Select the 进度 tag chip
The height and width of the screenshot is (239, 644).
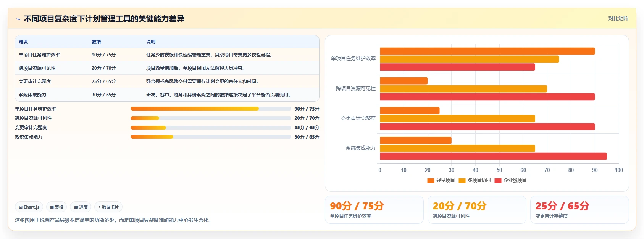[x=81, y=207]
